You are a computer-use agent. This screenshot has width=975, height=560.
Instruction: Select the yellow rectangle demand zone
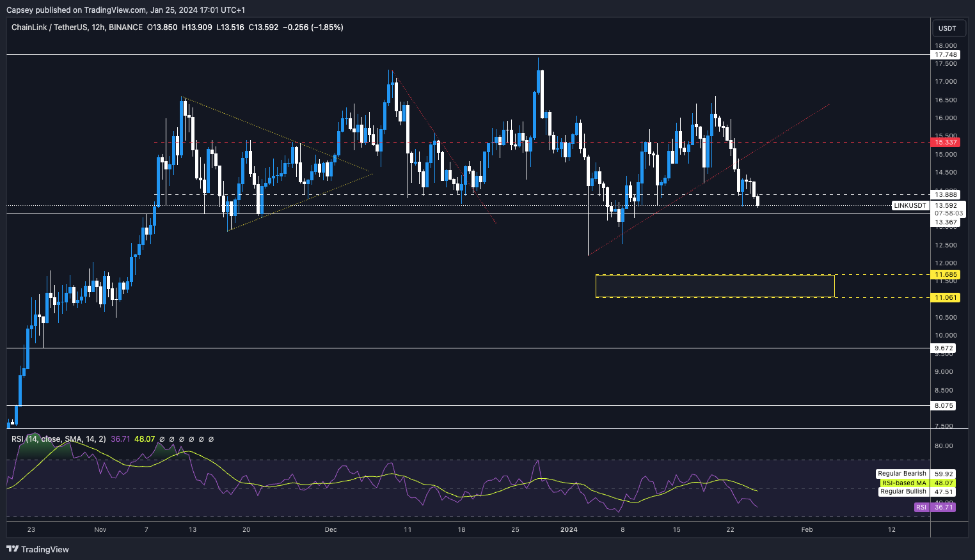[714, 286]
